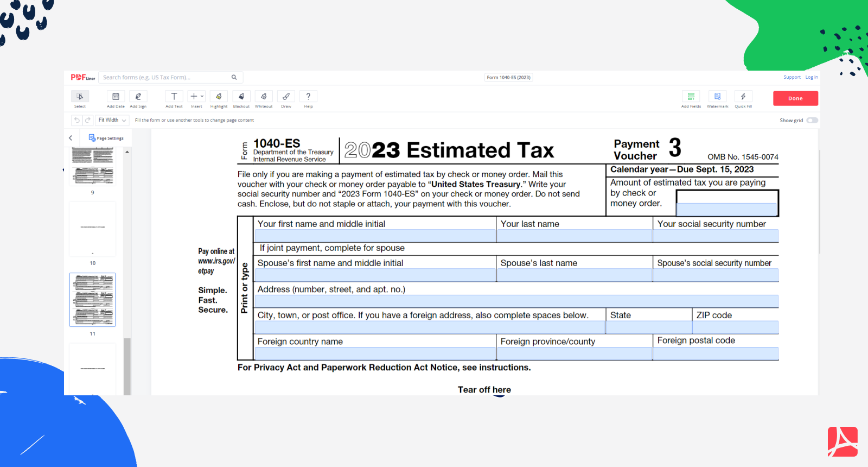Click the Add Sign pen icon
The image size is (868, 467).
click(x=138, y=97)
